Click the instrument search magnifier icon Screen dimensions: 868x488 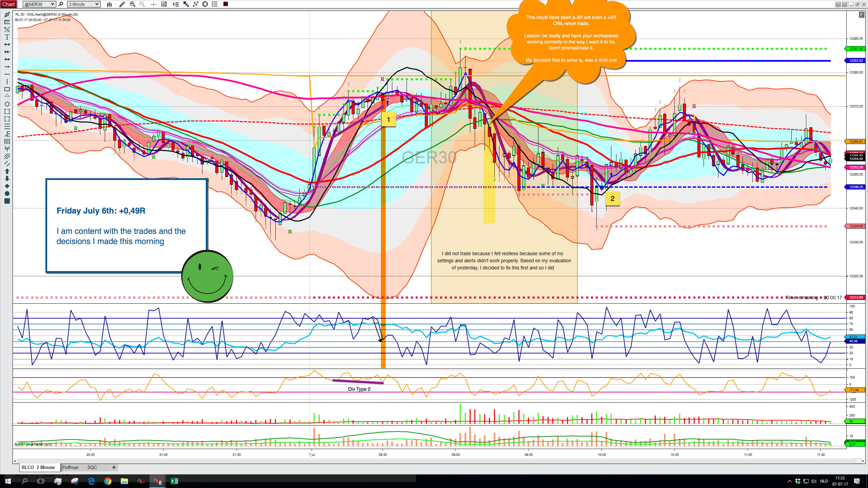61,4
